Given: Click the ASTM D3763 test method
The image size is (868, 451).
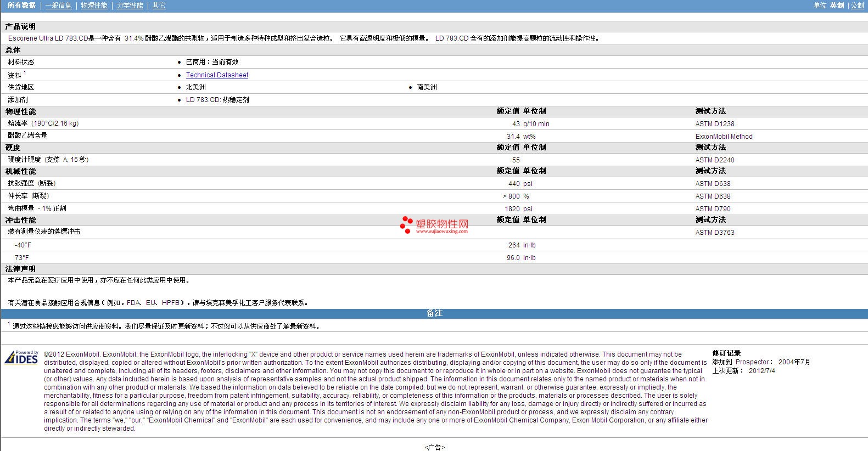Looking at the screenshot, I should pos(715,233).
